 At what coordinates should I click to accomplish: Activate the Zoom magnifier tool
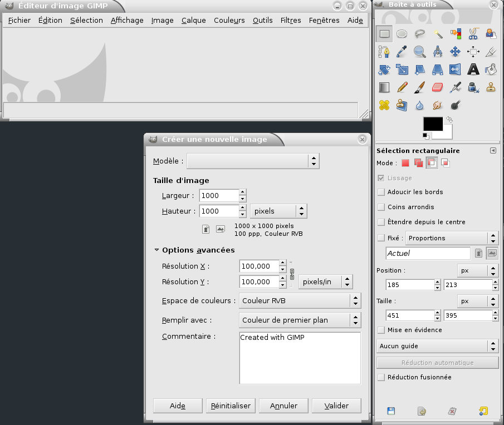(419, 52)
